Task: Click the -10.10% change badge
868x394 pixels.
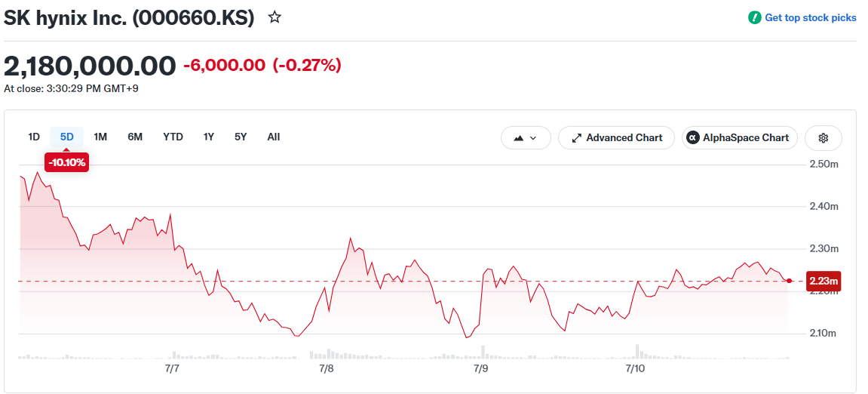Action: click(x=67, y=162)
